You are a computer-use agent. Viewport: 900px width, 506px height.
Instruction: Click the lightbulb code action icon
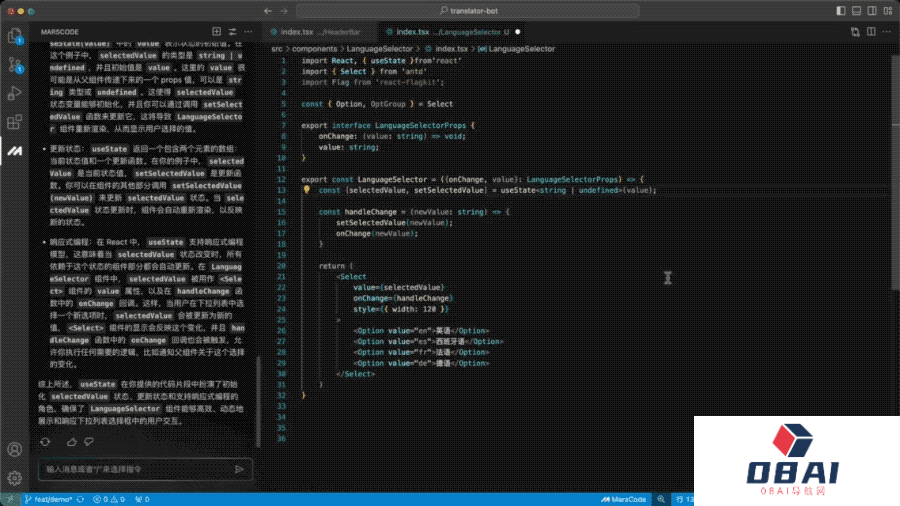pos(307,189)
